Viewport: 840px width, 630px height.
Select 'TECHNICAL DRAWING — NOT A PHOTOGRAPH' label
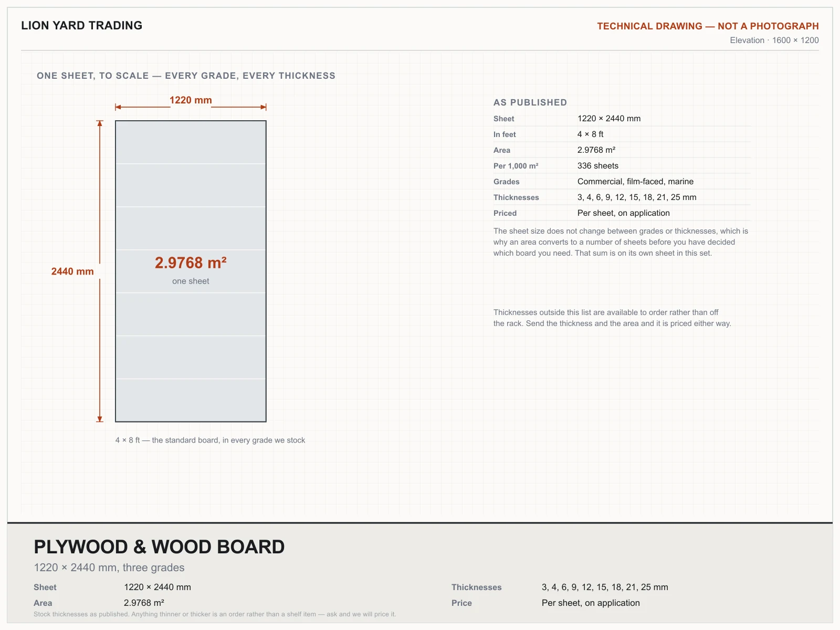(708, 26)
